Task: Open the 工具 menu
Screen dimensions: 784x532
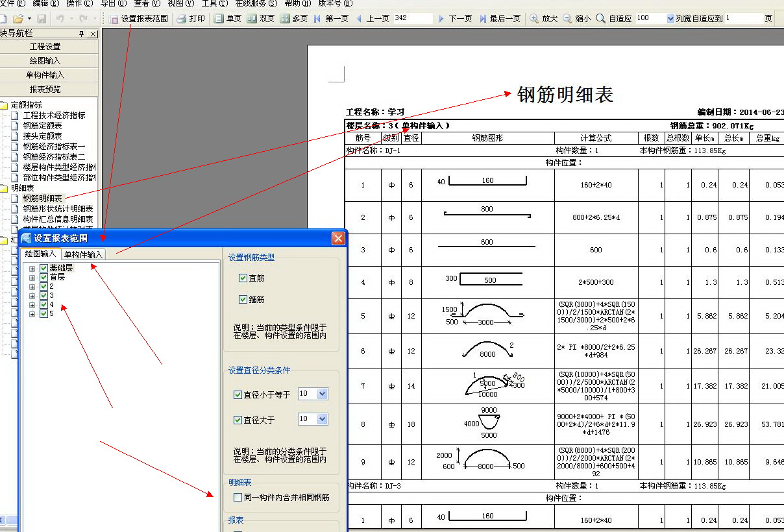Action: 214,3
